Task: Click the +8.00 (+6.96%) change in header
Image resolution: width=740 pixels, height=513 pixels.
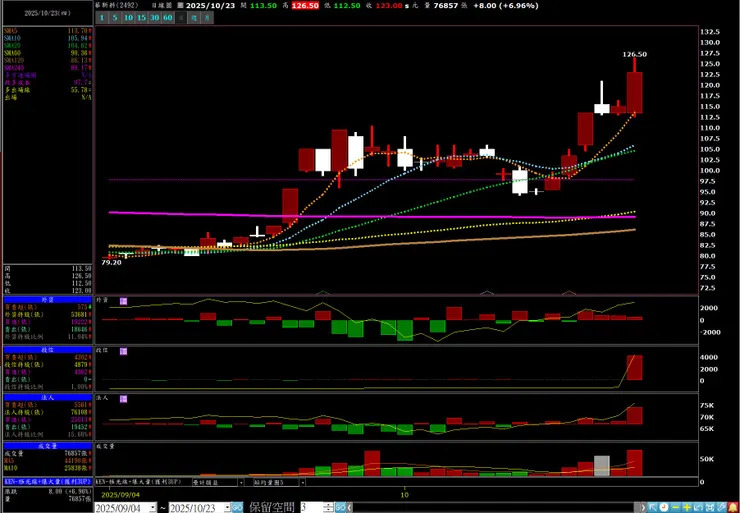Action: pos(504,6)
